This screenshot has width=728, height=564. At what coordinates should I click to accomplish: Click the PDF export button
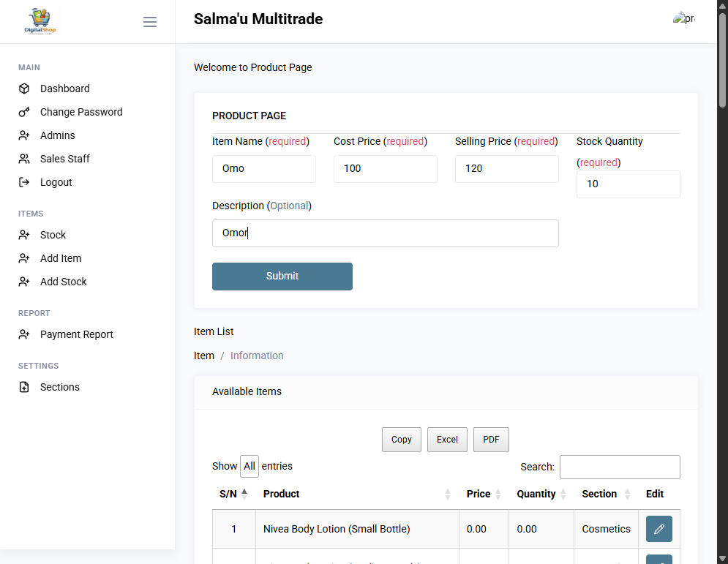tap(491, 440)
